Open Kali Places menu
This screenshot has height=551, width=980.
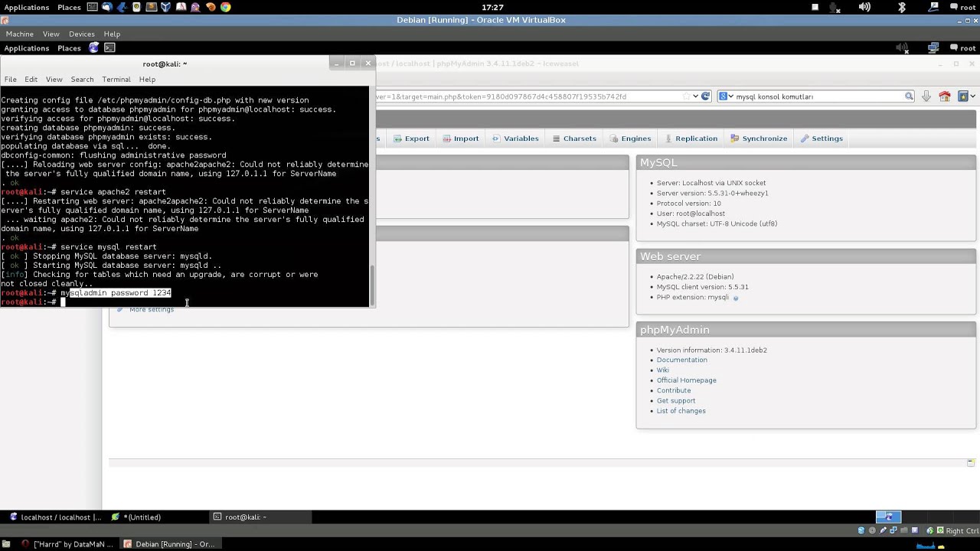click(x=69, y=48)
